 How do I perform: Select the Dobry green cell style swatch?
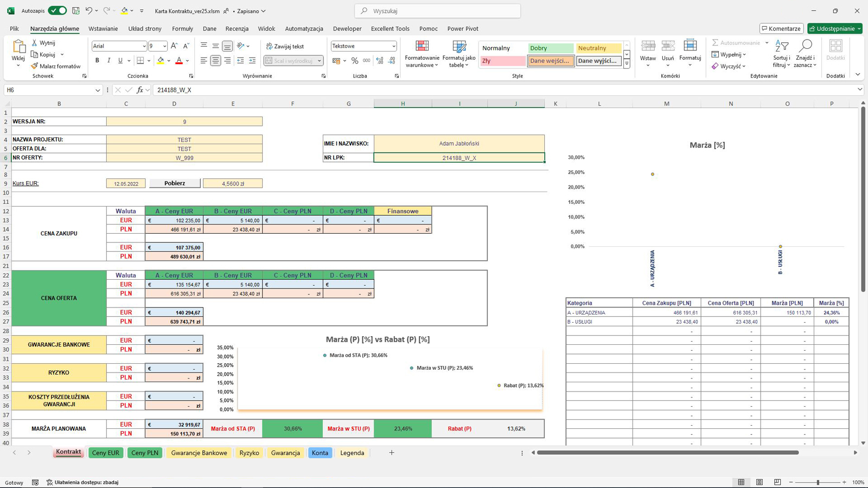(x=550, y=48)
